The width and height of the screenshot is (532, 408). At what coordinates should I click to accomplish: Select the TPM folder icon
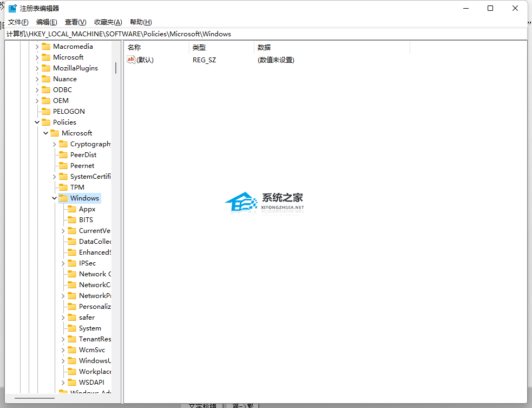pos(63,187)
